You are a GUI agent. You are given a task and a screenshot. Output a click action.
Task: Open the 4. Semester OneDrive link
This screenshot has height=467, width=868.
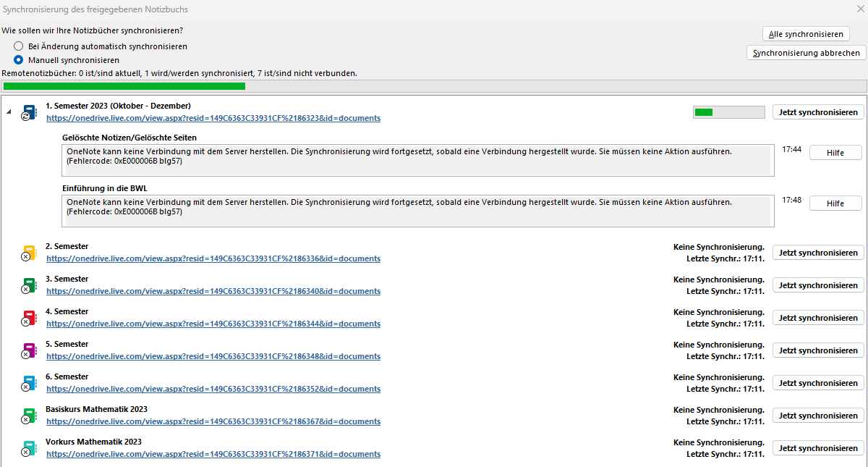point(213,324)
